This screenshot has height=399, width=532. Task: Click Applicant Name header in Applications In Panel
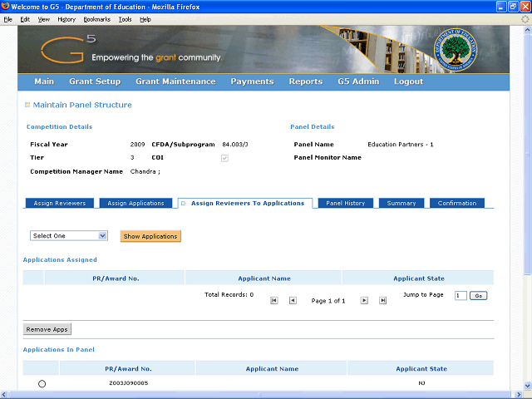point(272,369)
